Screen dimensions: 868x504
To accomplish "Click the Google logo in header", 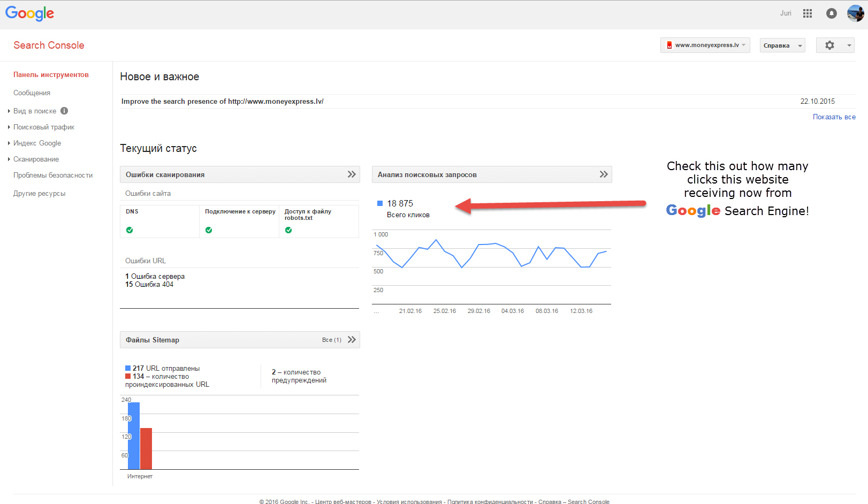I will click(x=29, y=13).
